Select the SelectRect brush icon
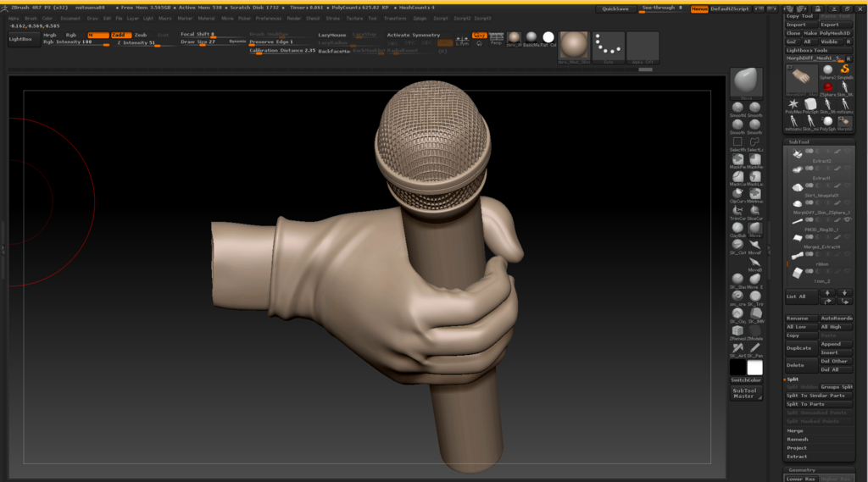Viewport: 868px width, 482px height. point(737,142)
